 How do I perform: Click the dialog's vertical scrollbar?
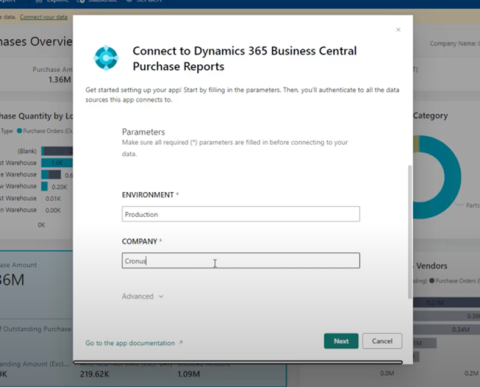click(x=410, y=232)
